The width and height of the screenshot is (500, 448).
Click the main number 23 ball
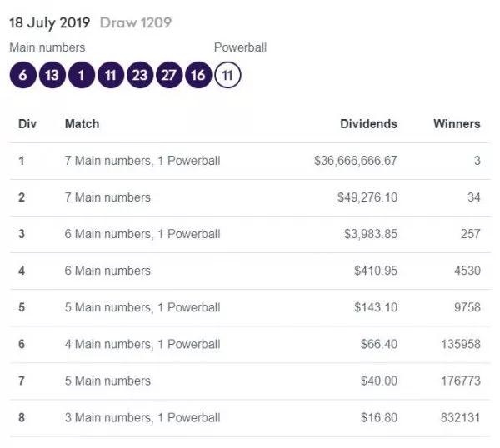(139, 76)
